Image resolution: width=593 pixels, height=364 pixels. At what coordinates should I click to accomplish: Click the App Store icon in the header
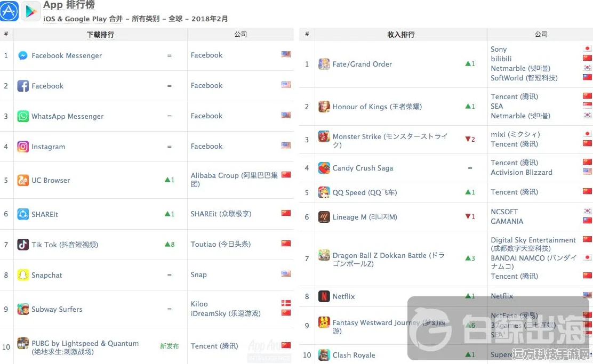tap(9, 11)
